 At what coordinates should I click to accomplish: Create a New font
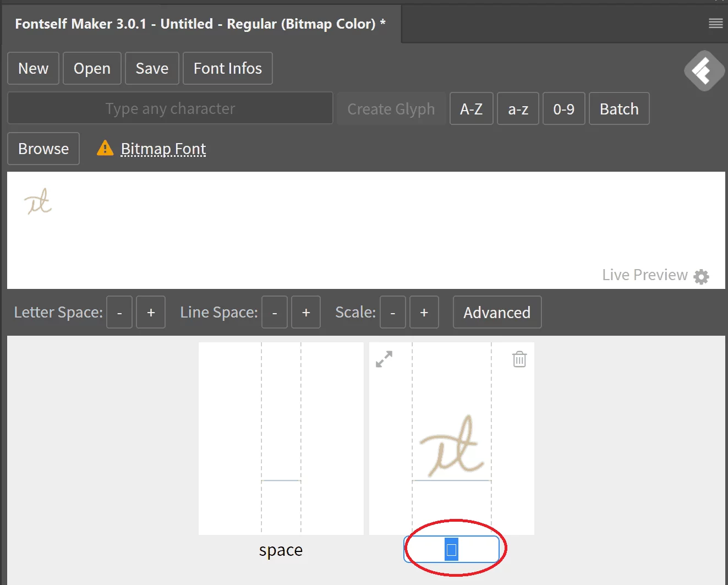click(33, 68)
